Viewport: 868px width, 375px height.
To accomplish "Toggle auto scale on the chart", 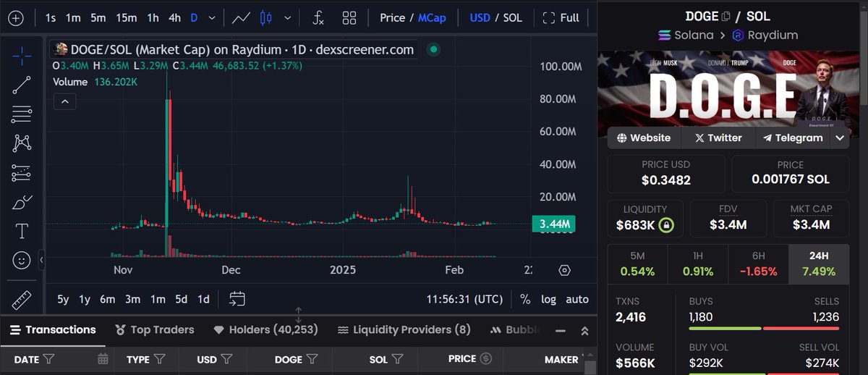I will tap(577, 299).
